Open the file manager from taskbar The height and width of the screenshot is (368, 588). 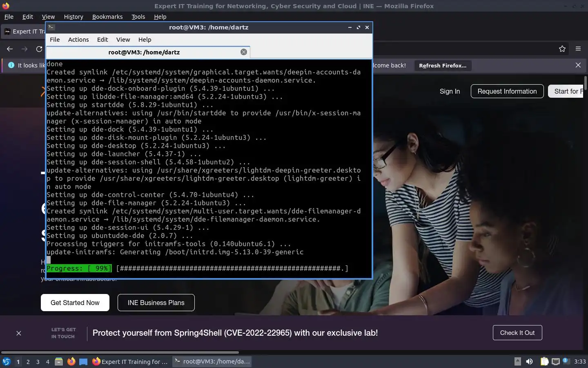pos(59,361)
